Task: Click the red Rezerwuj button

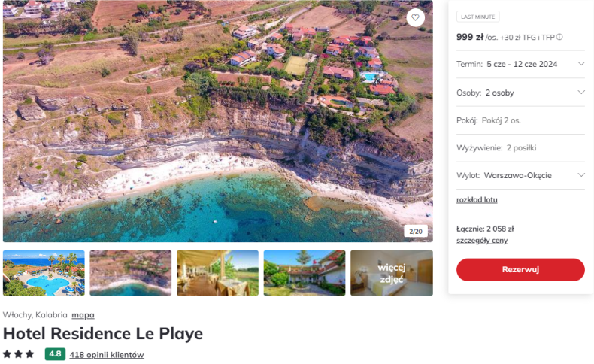Action: pos(520,269)
